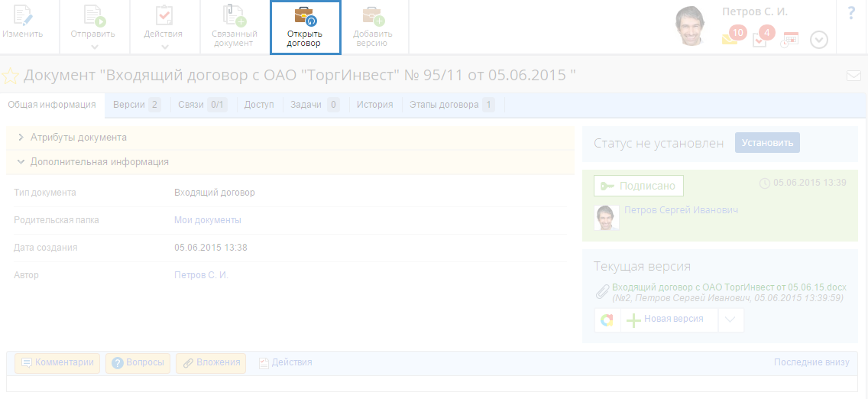
Task: Open Комментарии panel button
Action: click(x=57, y=363)
